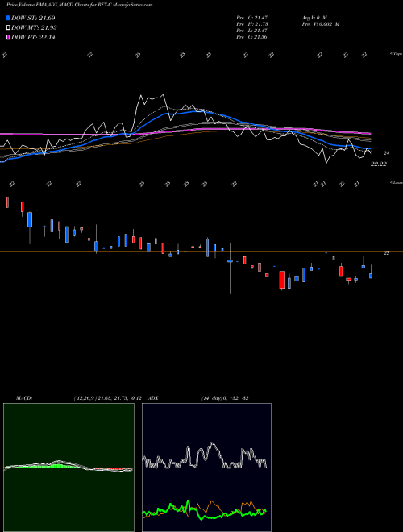The width and height of the screenshot is (403, 532).
Task: Select the 'DOW MT: 21.93' legend text
Action: click(34, 28)
